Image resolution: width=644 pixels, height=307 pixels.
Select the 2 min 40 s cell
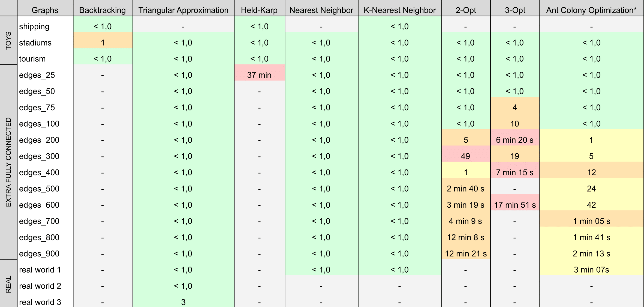point(466,189)
